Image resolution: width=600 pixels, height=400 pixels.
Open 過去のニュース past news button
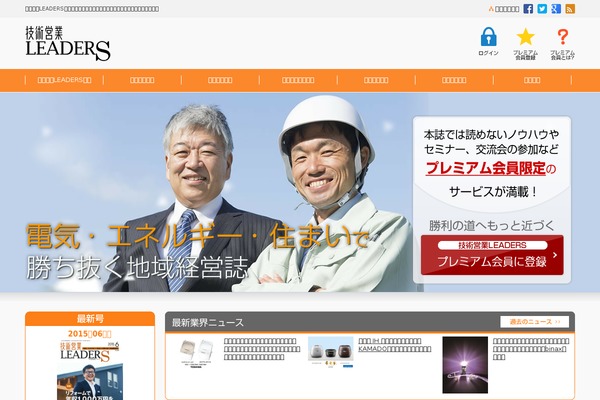[535, 322]
